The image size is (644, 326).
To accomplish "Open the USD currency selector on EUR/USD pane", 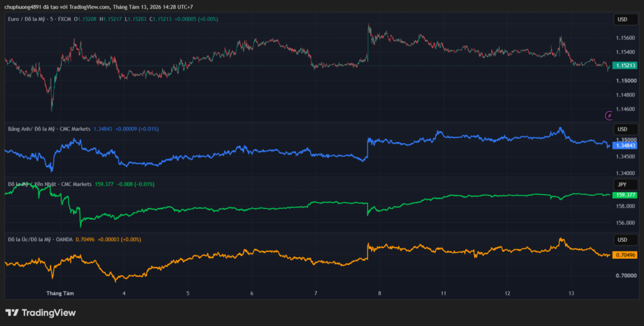I will coord(626,19).
